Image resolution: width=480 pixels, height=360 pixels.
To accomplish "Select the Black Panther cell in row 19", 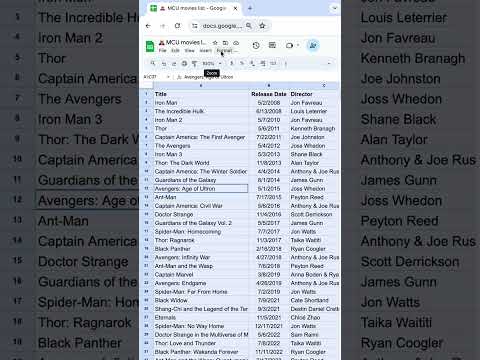I will (x=201, y=249).
